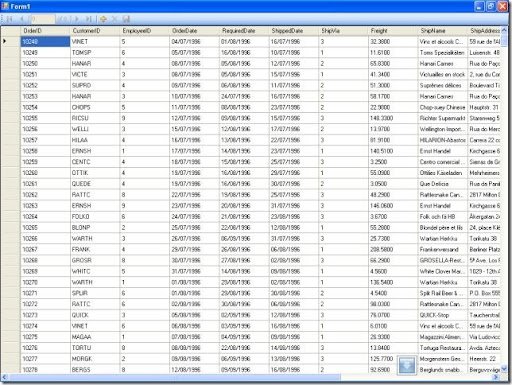Click the WELLI customer cell

click(x=95, y=129)
